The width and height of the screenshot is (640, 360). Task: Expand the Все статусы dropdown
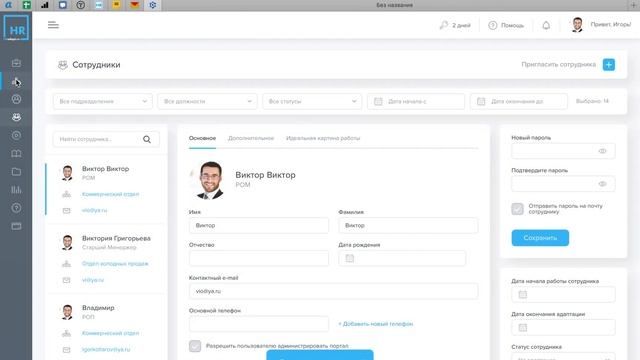[x=312, y=101]
